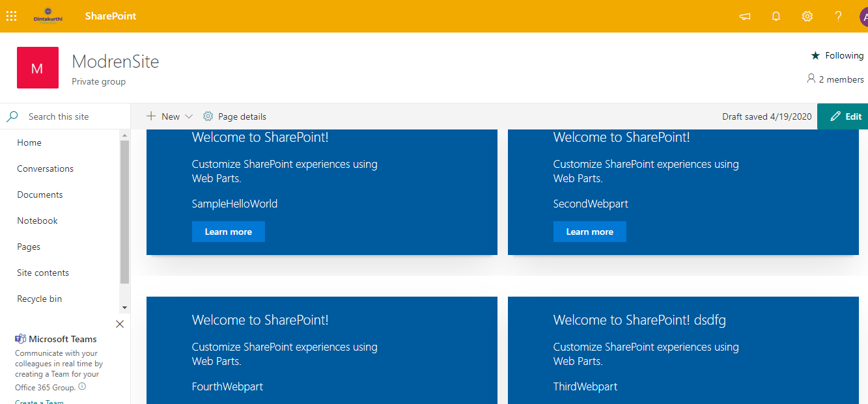Click the Microsoft Teams icon in the sidebar panel

[20, 338]
